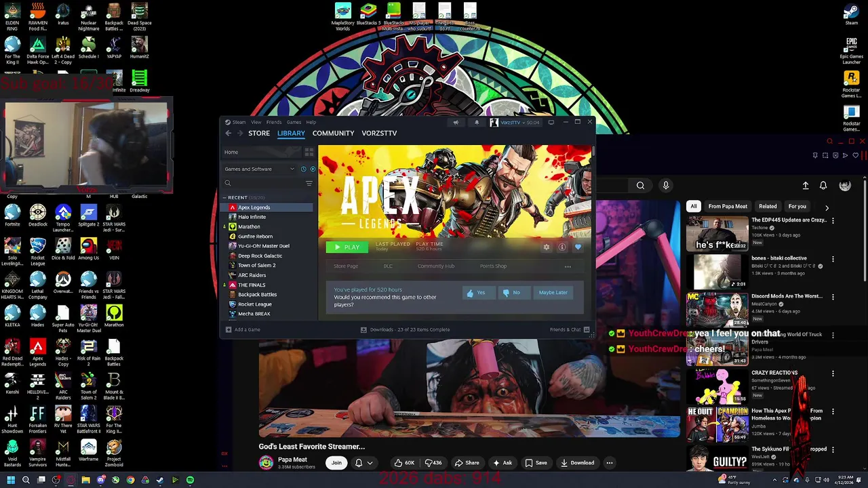Viewport: 868px width, 488px height.
Task: Toggle sort by recent activity clock
Action: [x=303, y=169]
